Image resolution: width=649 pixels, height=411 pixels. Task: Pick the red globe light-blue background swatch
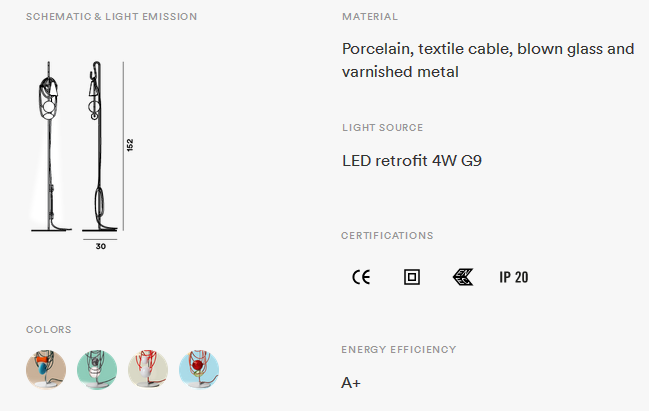click(199, 369)
